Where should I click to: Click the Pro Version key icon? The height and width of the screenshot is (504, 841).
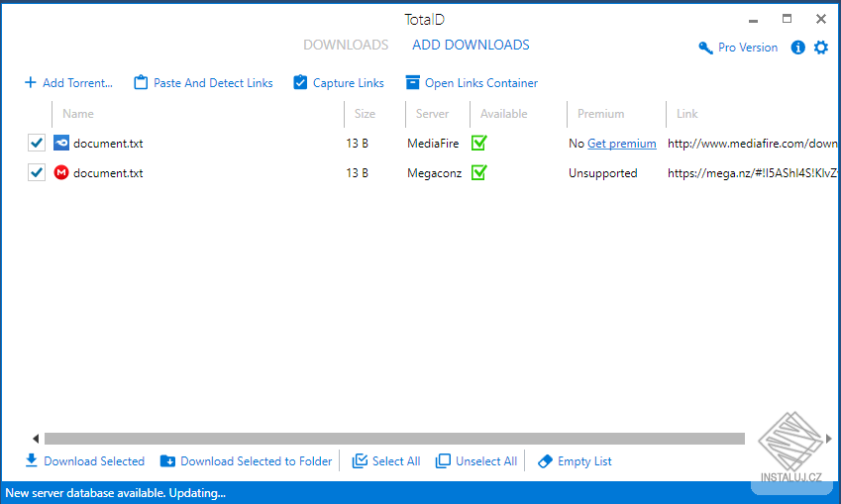706,48
